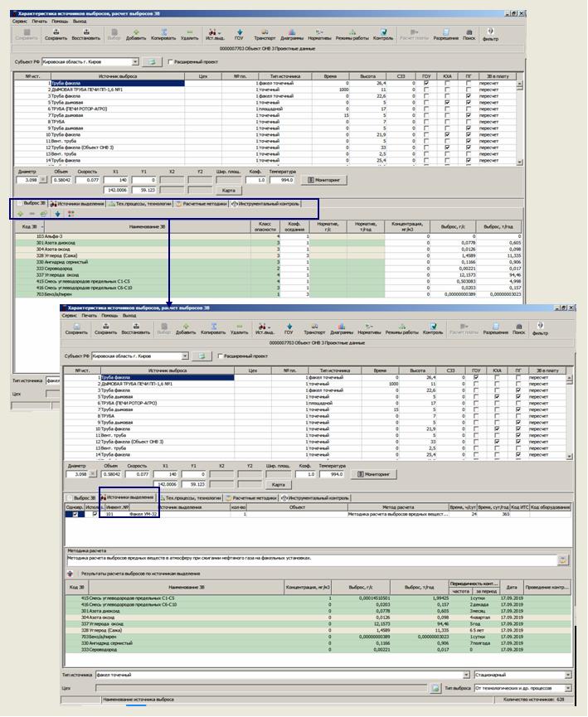The height and width of the screenshot is (717, 588).
Task: Expand the top window's Субъект РФ dropdown
Action: 135,61
